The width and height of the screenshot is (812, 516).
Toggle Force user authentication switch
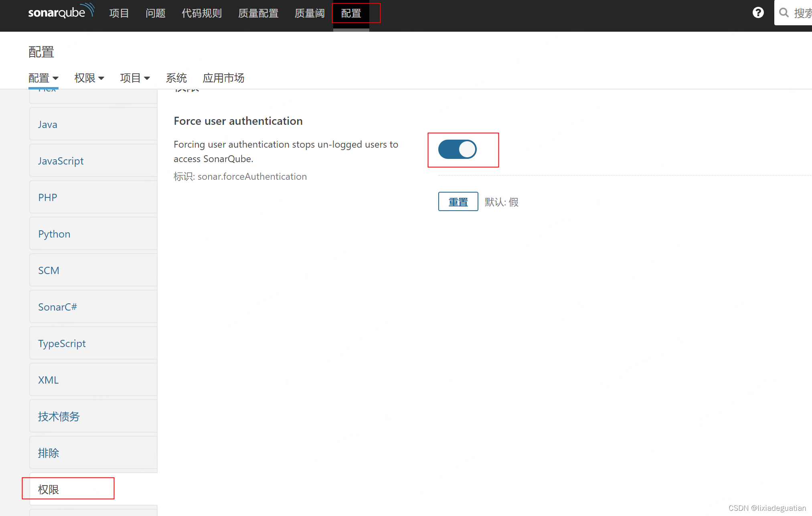pyautogui.click(x=457, y=149)
